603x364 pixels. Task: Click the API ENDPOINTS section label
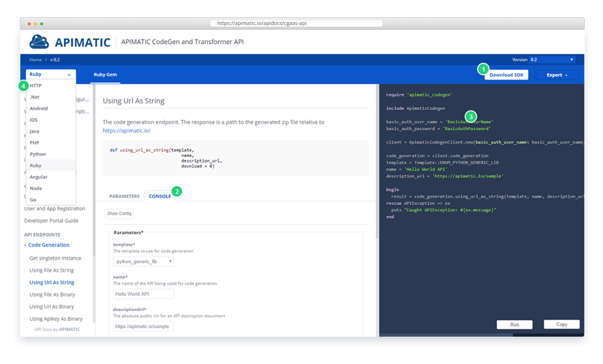pyautogui.click(x=42, y=234)
